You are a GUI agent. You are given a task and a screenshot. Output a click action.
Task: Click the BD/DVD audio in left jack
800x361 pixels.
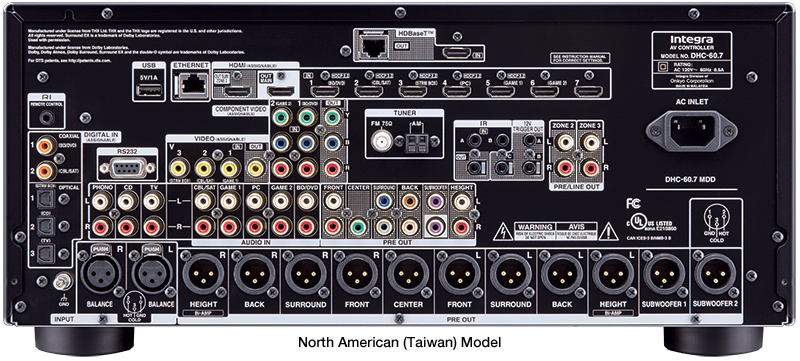coord(307,201)
